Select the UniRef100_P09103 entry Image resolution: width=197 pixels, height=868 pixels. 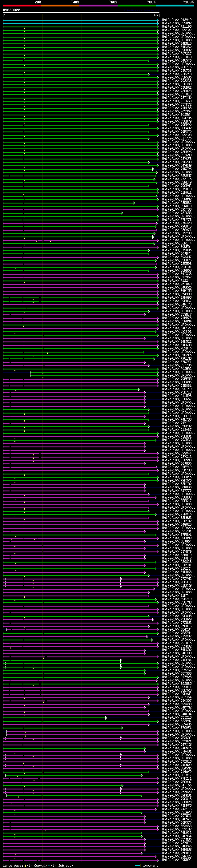click(176, 135)
